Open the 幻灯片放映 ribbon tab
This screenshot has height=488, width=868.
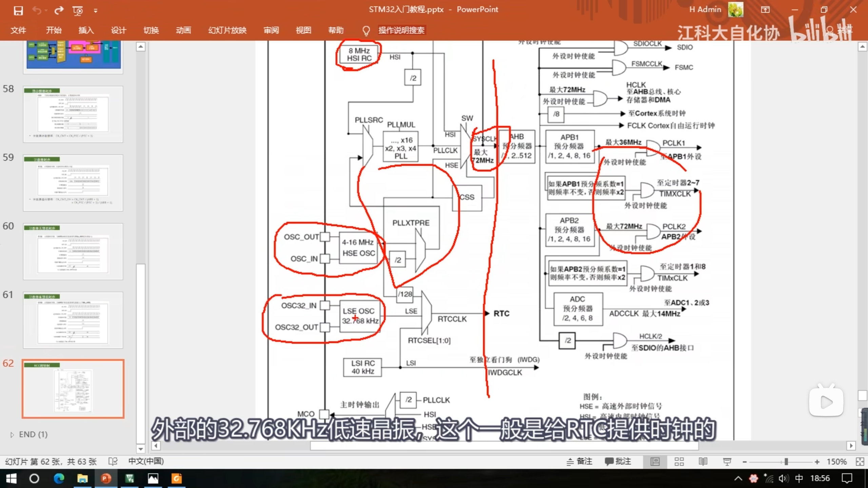click(227, 30)
